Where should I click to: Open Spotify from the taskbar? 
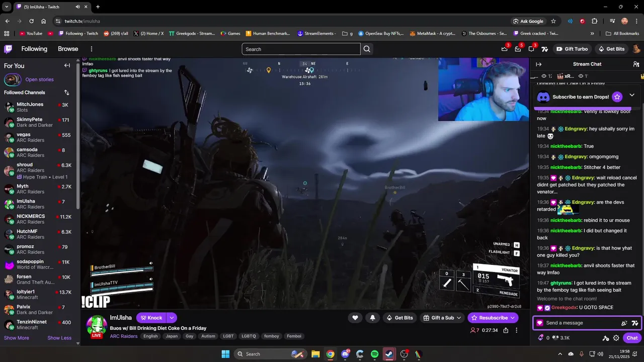374,354
